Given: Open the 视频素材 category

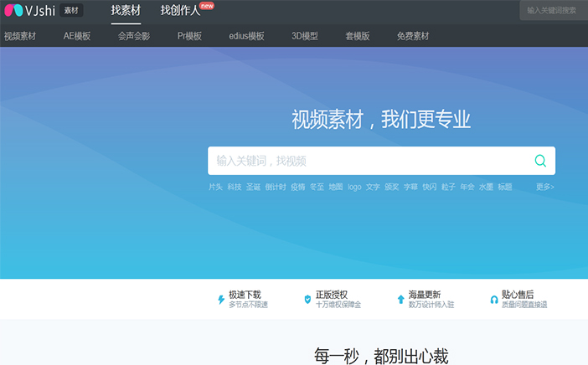Looking at the screenshot, I should tap(20, 36).
